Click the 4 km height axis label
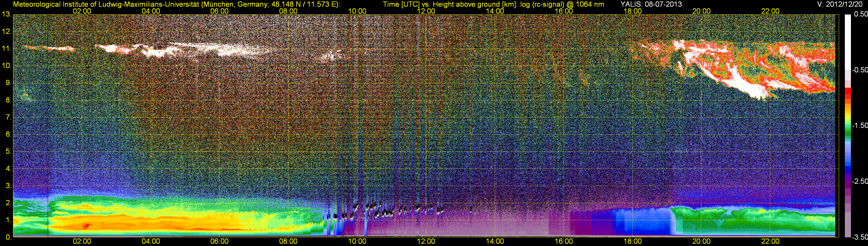868x246 pixels. (8, 168)
